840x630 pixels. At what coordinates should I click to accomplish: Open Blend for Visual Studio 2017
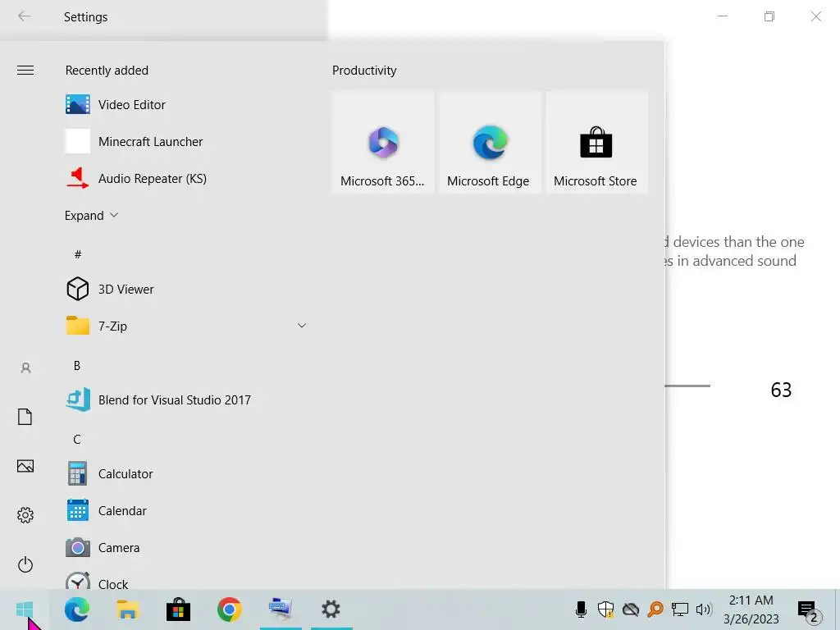tap(185, 400)
